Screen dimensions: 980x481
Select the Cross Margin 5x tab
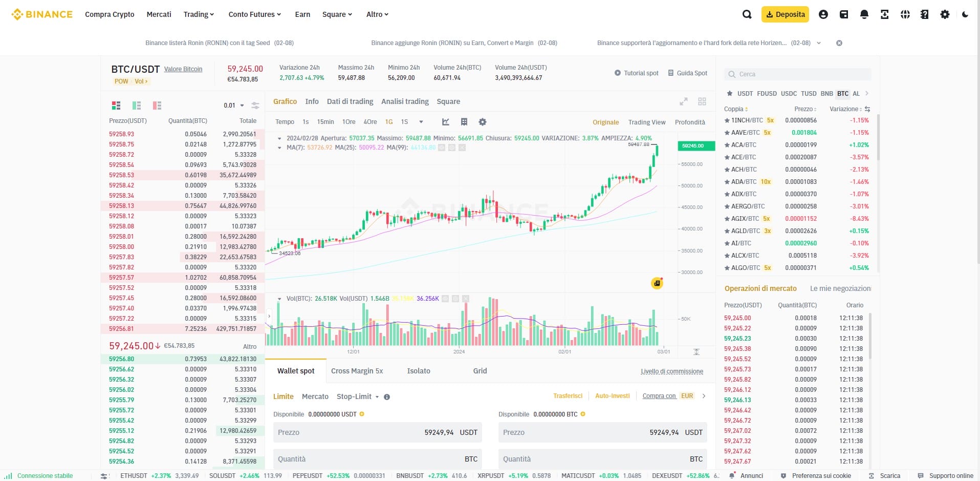coord(357,371)
